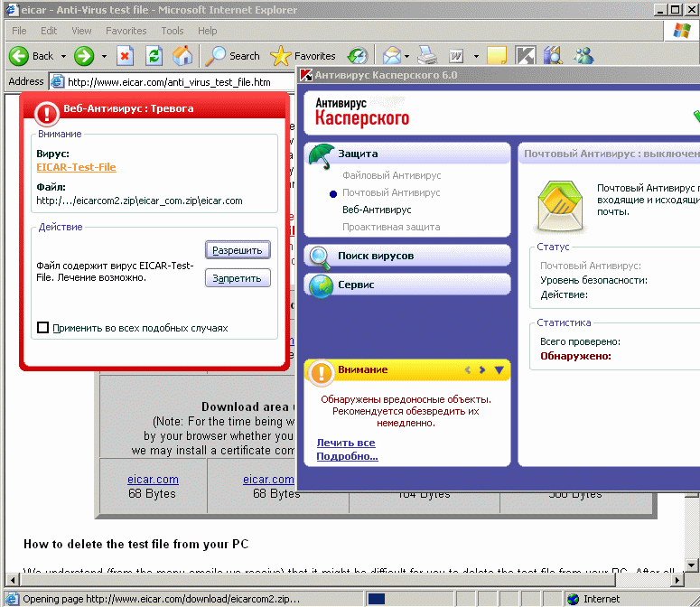700x607 pixels.
Task: Click the Internet zone globe in status bar
Action: [x=574, y=599]
